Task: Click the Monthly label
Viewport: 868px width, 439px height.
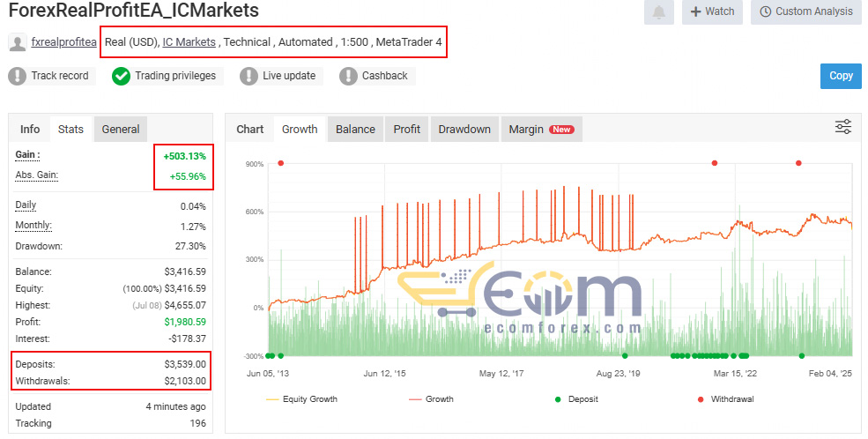Action: (x=33, y=226)
